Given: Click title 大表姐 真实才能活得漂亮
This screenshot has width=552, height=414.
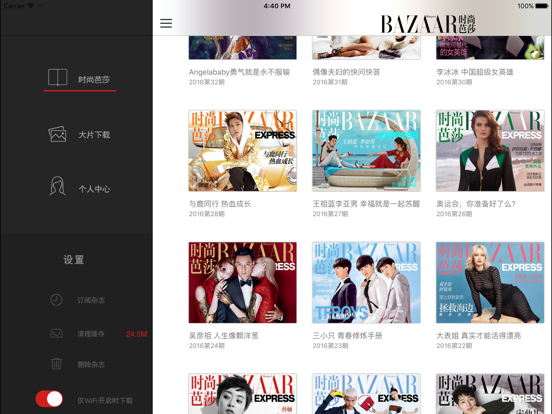Looking at the screenshot, I should tap(478, 335).
